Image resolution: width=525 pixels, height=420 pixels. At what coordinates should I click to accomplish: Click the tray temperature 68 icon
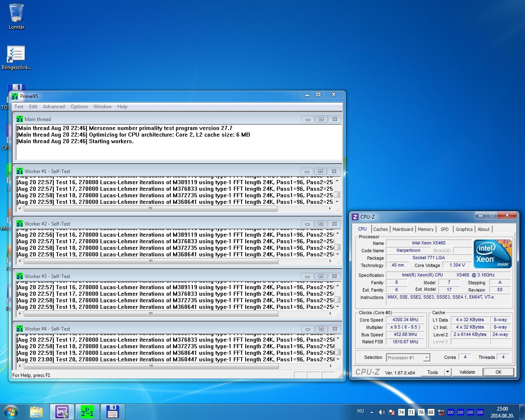(x=431, y=412)
